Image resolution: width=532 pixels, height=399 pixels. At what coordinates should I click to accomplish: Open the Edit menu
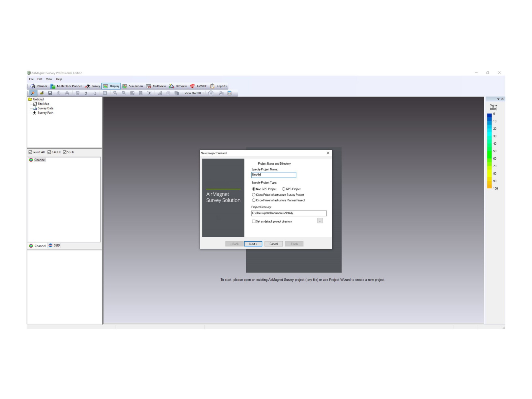(x=40, y=79)
